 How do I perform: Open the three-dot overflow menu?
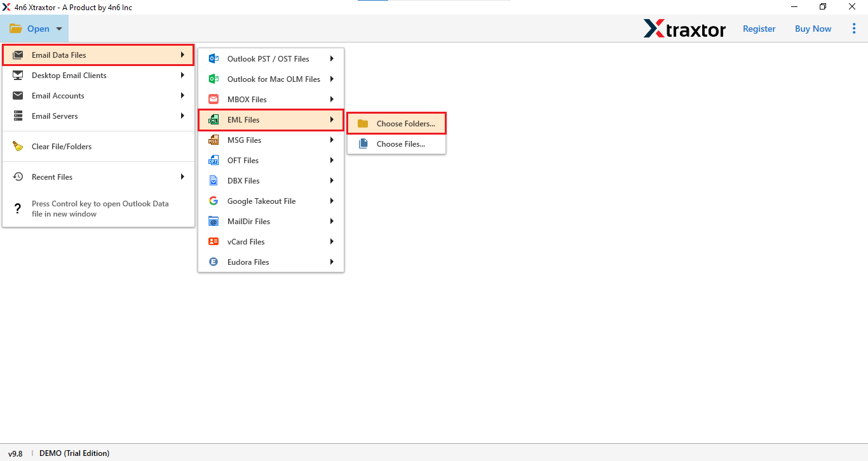point(854,29)
